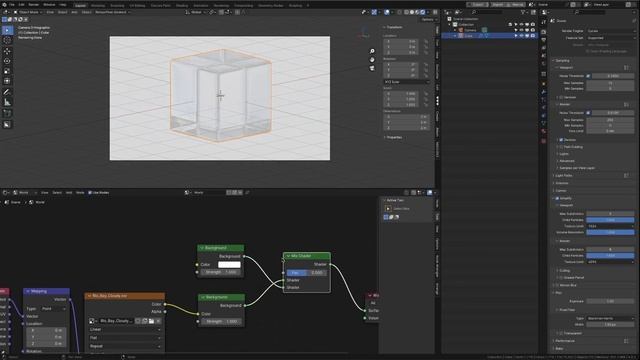640x360 pixels.
Task: Collapse the Sampling panel
Action: [x=562, y=60]
